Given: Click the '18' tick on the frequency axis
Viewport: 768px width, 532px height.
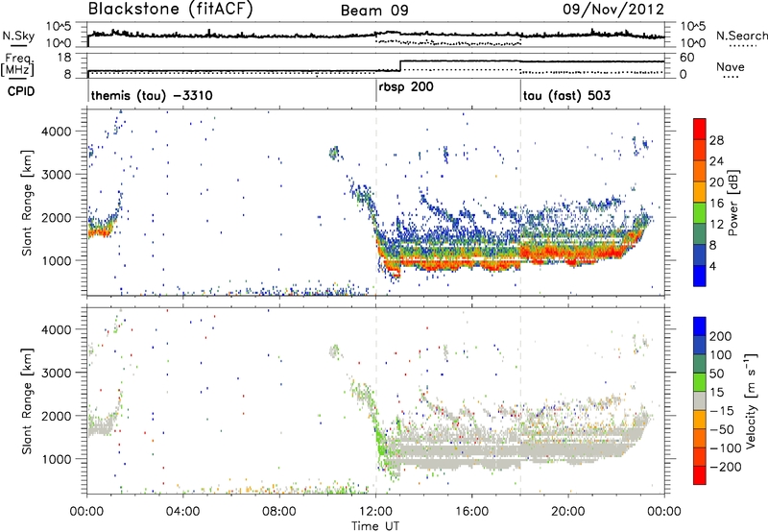Looking at the screenshot, I should [x=63, y=58].
